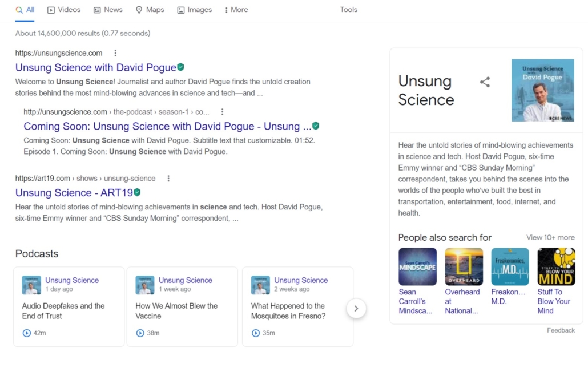Click the https://unsungscience.com URL
This screenshot has width=588, height=368.
(59, 53)
